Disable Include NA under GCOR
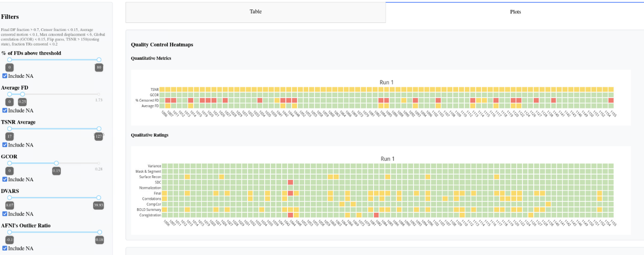The height and width of the screenshot is (255, 644). pyautogui.click(x=5, y=179)
